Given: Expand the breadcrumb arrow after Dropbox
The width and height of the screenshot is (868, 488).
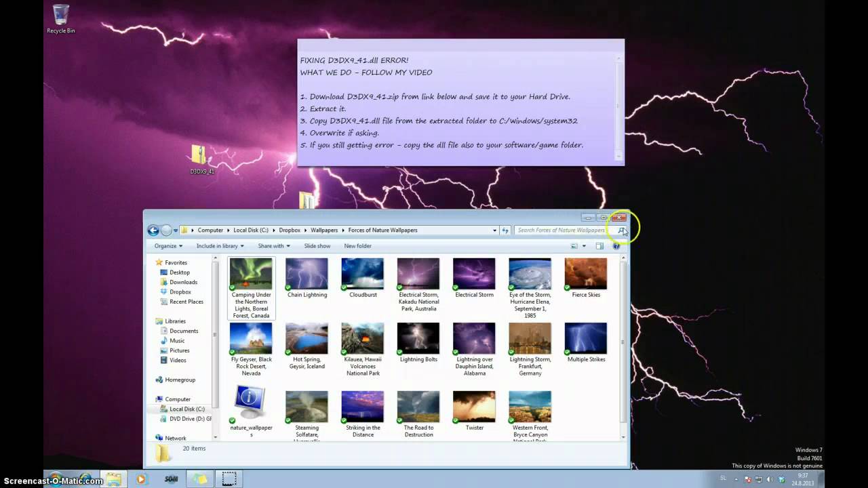Looking at the screenshot, I should (x=306, y=230).
